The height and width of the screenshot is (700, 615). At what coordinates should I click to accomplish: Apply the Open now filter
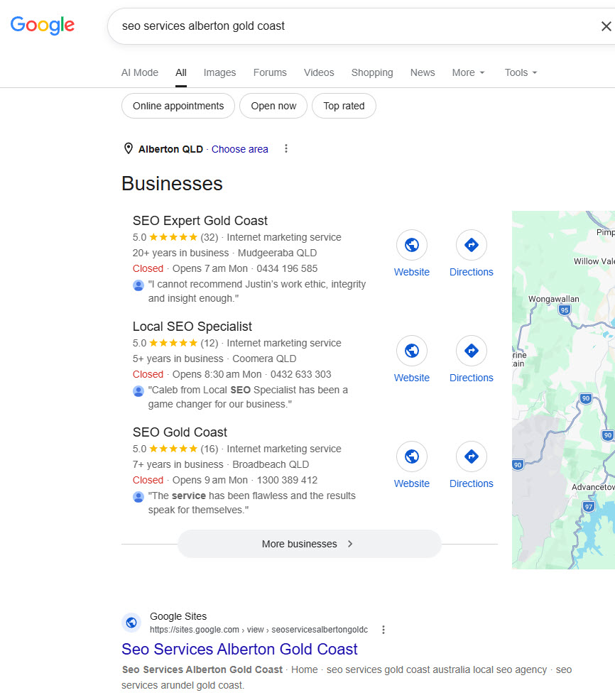[273, 106]
